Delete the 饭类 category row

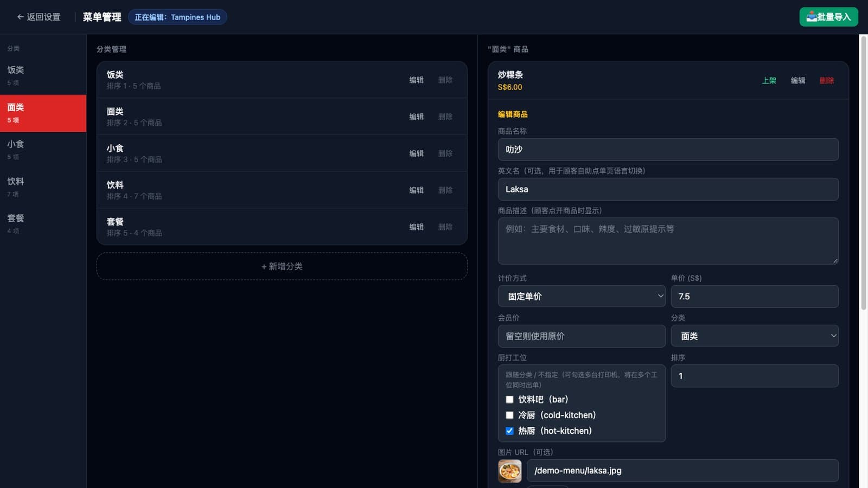pyautogui.click(x=445, y=80)
